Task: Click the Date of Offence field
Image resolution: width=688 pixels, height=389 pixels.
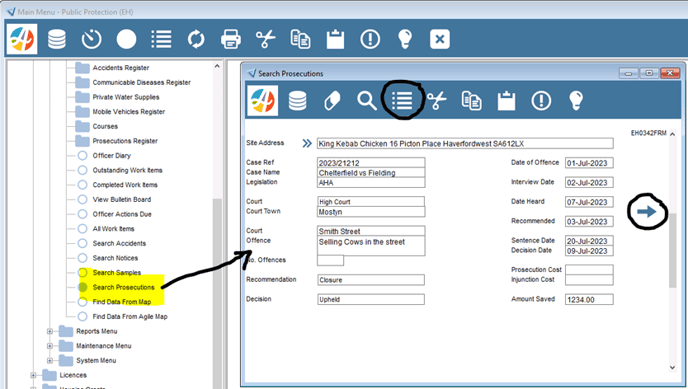Action: pos(589,163)
